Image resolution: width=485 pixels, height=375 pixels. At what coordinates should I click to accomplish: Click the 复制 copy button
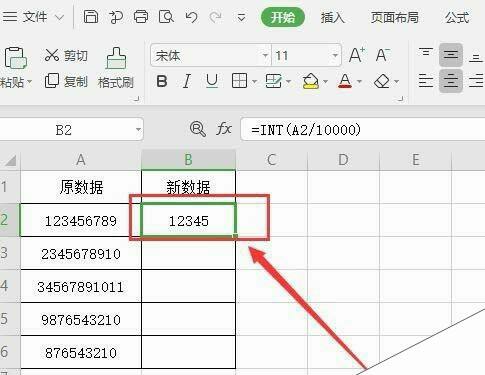click(x=66, y=81)
